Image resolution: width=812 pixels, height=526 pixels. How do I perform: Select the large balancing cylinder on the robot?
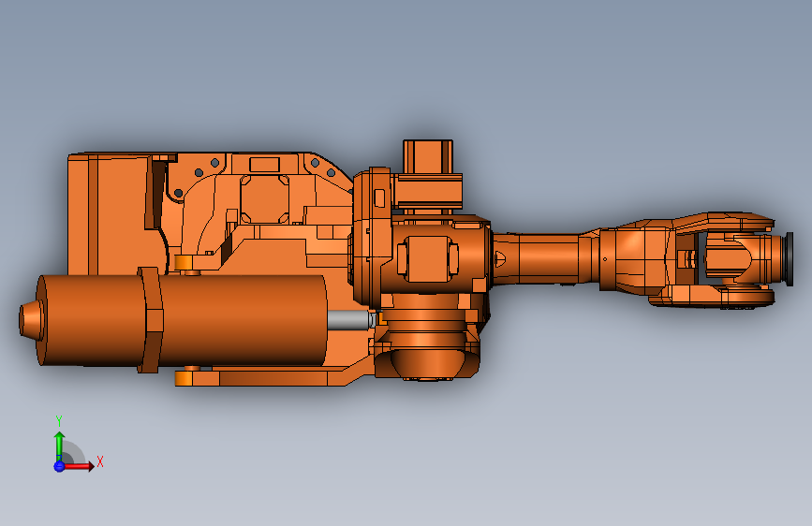182,320
